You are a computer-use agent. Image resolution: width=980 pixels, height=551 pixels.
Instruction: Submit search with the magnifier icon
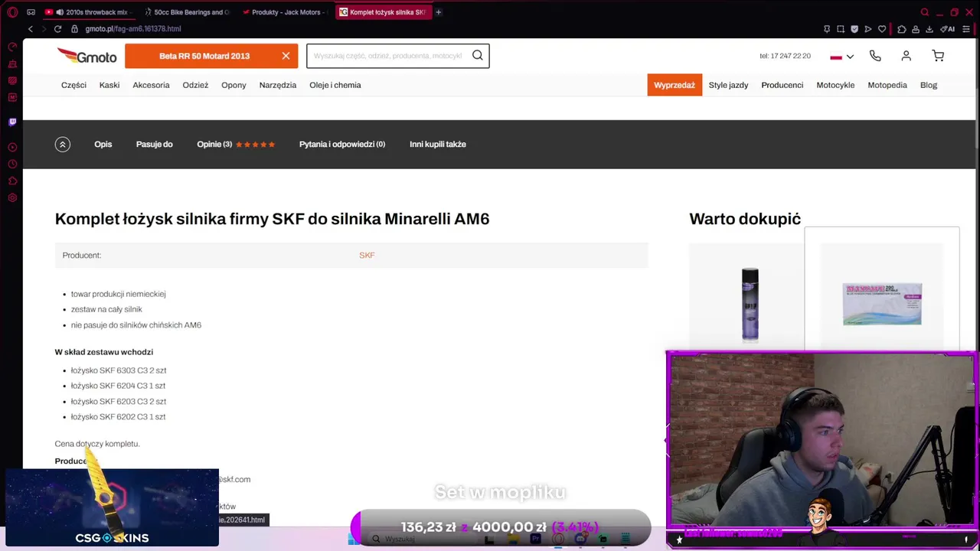point(478,55)
